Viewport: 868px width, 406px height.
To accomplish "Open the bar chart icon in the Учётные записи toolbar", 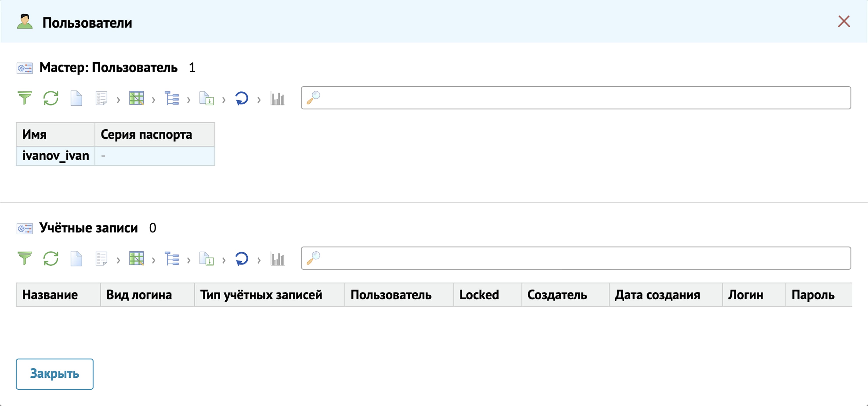I will [277, 259].
